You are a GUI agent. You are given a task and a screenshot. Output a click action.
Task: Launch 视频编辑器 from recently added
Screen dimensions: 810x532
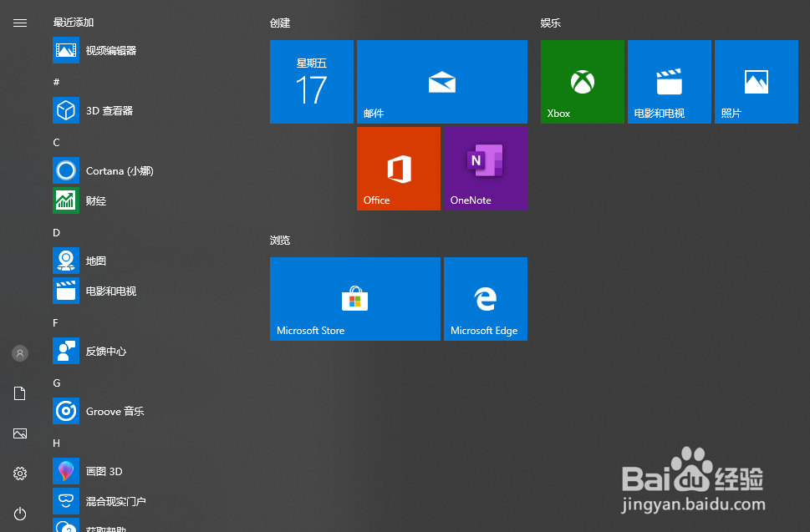pyautogui.click(x=94, y=50)
